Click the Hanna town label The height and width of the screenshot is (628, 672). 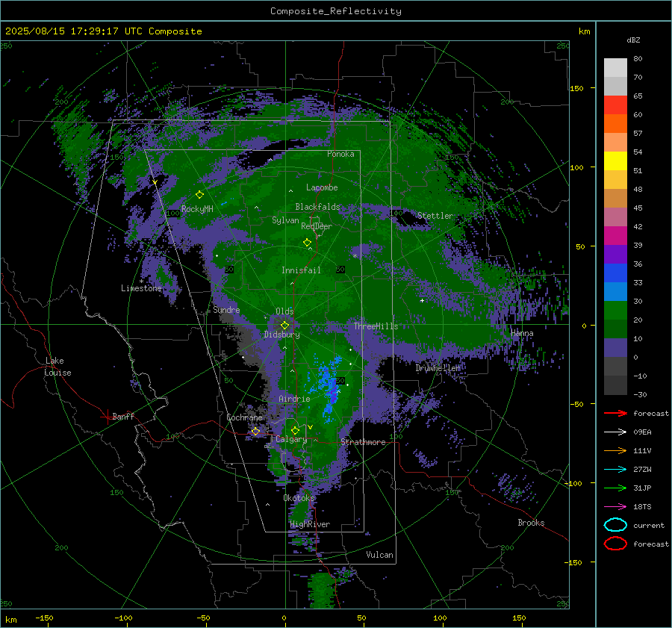point(522,333)
